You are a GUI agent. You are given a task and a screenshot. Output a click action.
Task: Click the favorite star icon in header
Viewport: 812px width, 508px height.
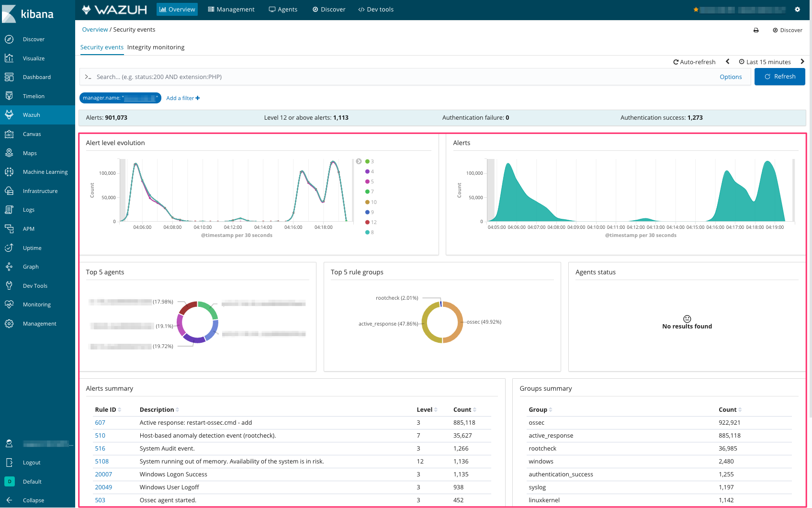(696, 10)
